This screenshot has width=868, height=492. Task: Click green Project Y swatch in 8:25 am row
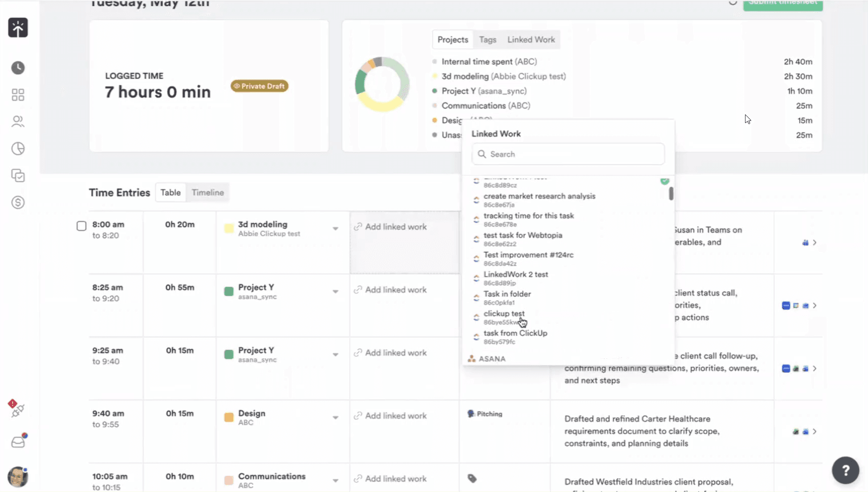click(x=229, y=292)
